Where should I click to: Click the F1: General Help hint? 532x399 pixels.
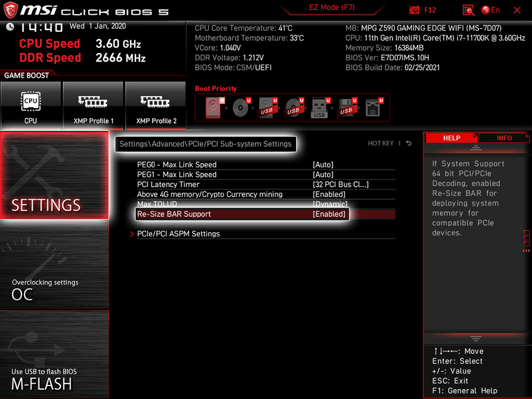coord(465,391)
